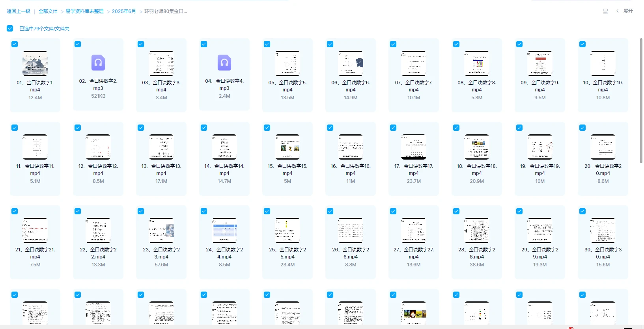The image size is (644, 329).
Task: Open video thumbnail of 15、金口诀数字15.mp4
Action: click(x=287, y=147)
